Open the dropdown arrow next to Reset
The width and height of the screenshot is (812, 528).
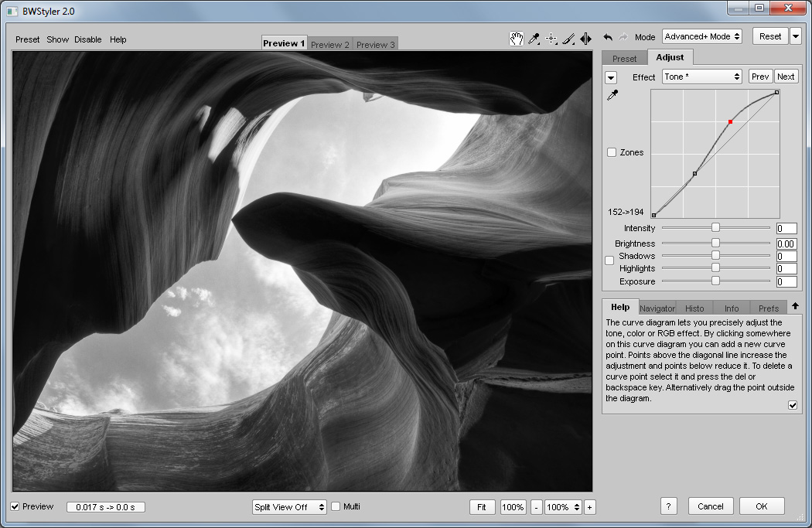(x=796, y=37)
